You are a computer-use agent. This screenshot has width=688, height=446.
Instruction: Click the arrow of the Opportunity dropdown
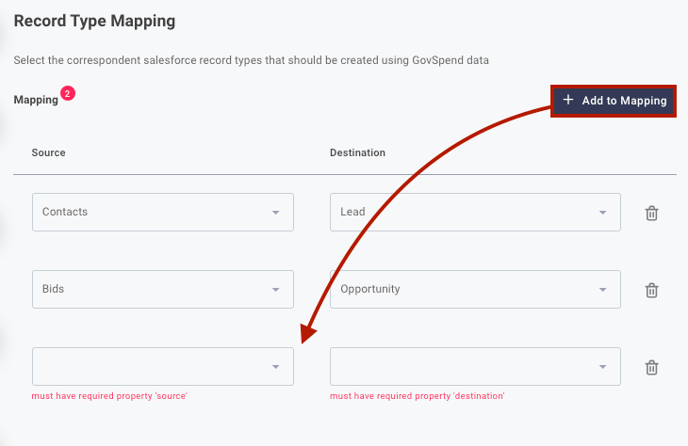pos(603,290)
